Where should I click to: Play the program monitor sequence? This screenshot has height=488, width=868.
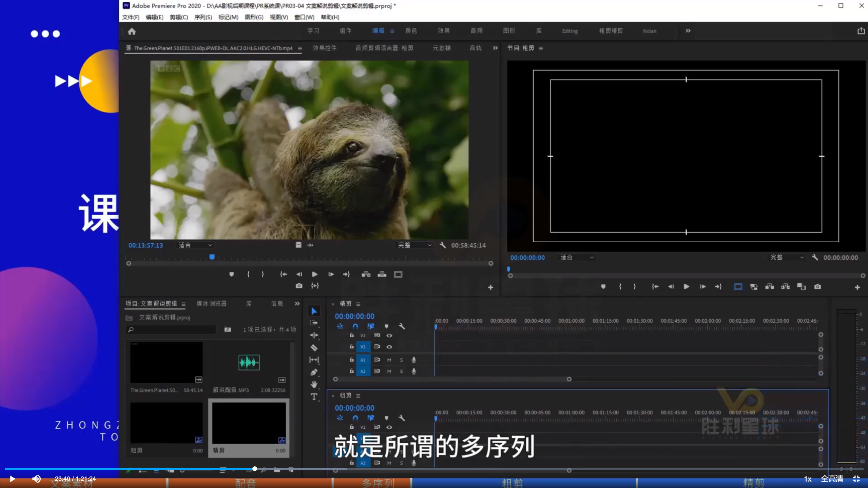pos(686,287)
